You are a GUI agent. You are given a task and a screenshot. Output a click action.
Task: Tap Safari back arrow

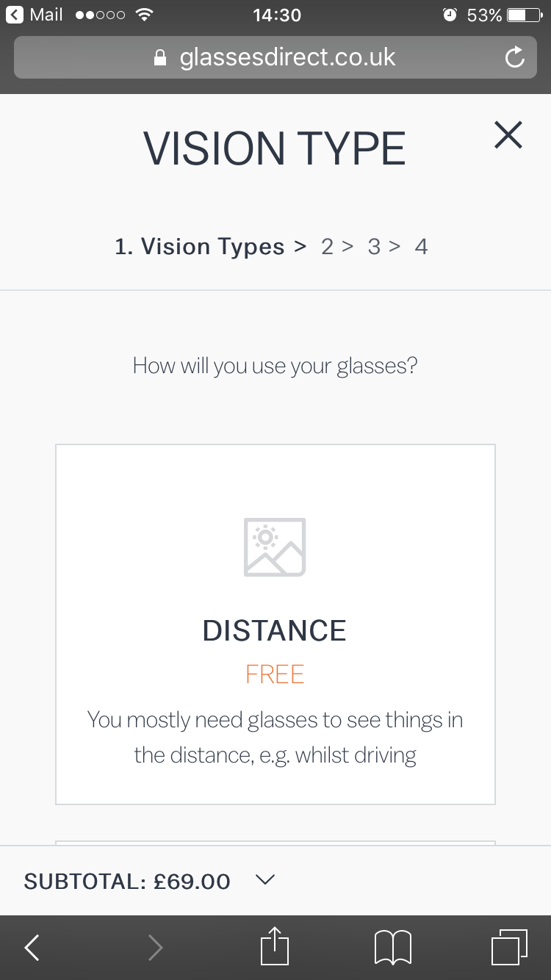point(32,948)
